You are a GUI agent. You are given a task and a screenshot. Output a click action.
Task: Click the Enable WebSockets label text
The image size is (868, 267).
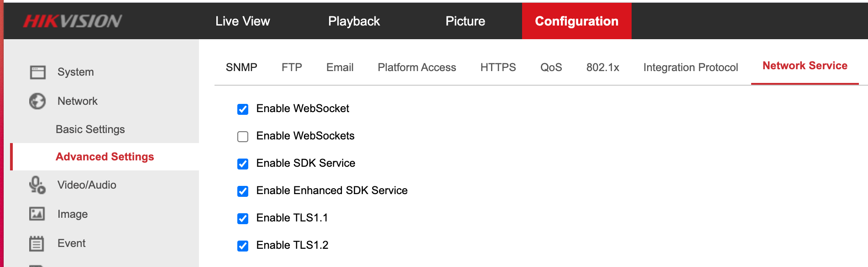[x=305, y=136]
